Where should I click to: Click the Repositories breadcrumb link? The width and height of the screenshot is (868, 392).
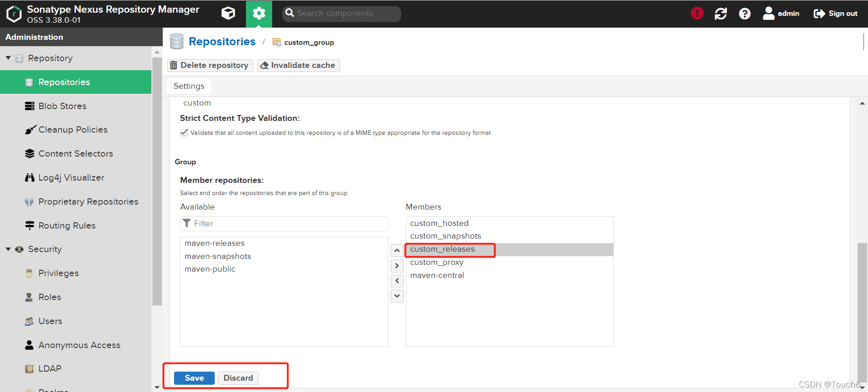coord(222,42)
